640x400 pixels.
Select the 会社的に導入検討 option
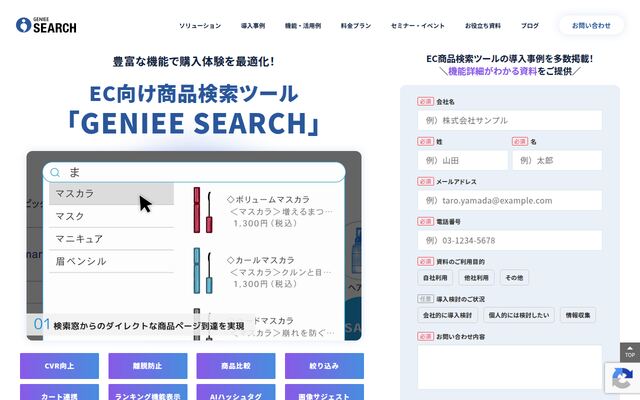click(x=447, y=315)
